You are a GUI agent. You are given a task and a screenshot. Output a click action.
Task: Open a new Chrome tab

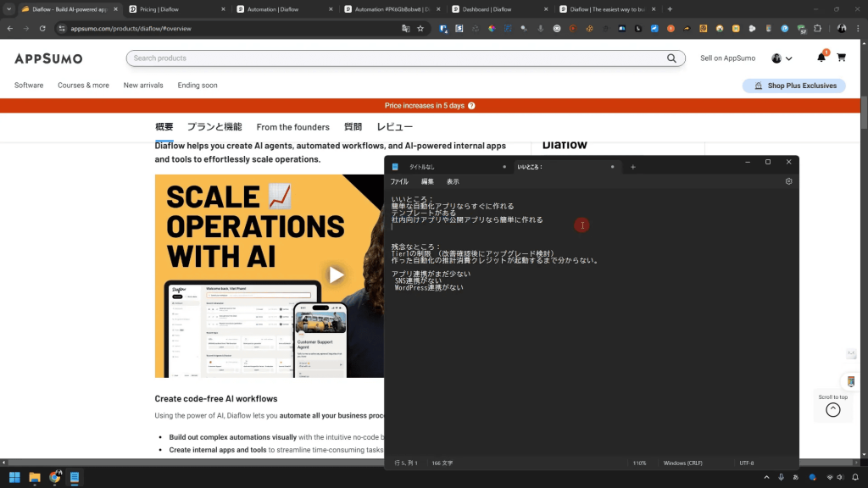click(x=670, y=8)
